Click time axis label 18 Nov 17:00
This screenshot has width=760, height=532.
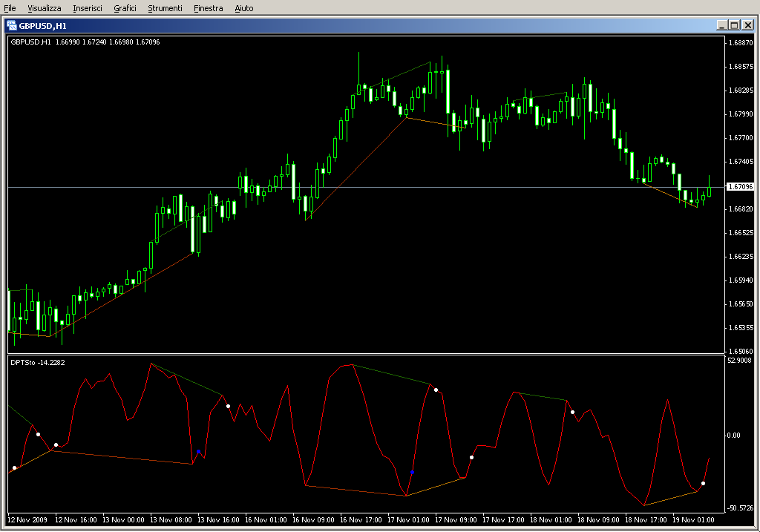coord(646,520)
